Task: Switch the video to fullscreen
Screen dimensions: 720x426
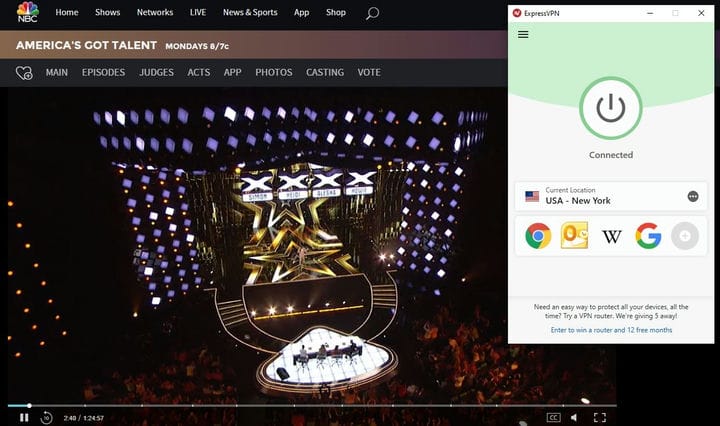Action: pyautogui.click(x=600, y=417)
